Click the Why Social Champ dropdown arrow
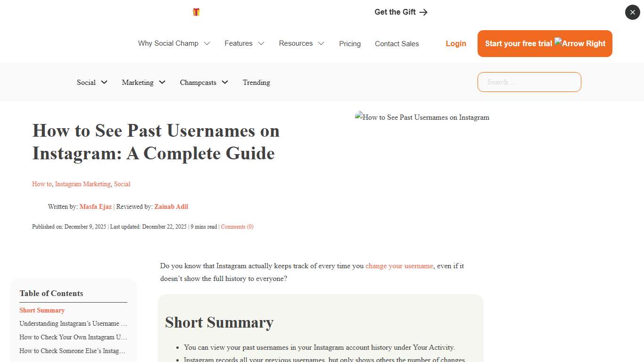 click(x=207, y=43)
